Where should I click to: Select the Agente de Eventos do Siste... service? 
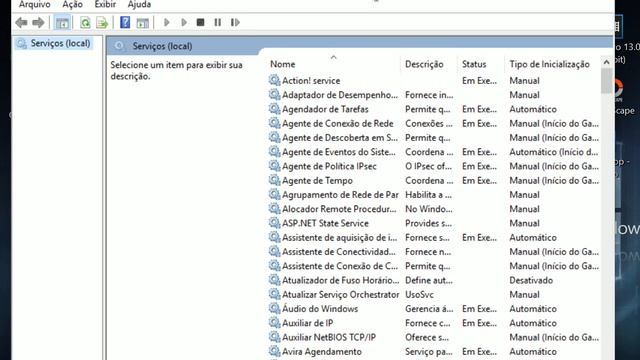[x=339, y=152]
